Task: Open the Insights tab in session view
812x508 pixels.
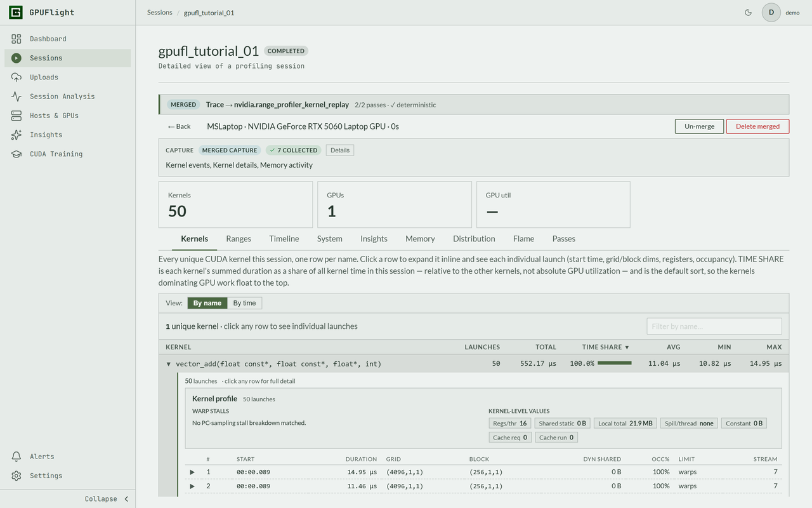Action: click(374, 239)
